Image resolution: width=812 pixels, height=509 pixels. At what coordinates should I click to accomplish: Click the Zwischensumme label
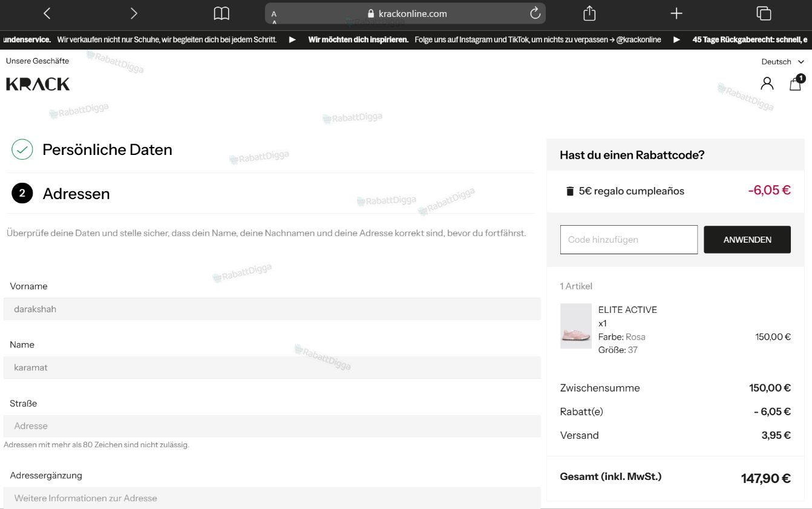click(x=600, y=388)
